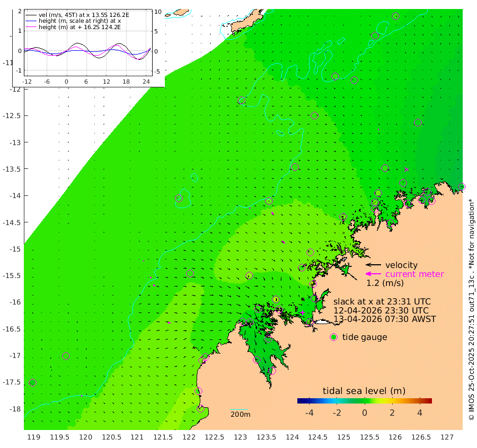Select tide gauge circle near 13.5S 124E
Viewport: 477px width, 448px height.
(295, 167)
